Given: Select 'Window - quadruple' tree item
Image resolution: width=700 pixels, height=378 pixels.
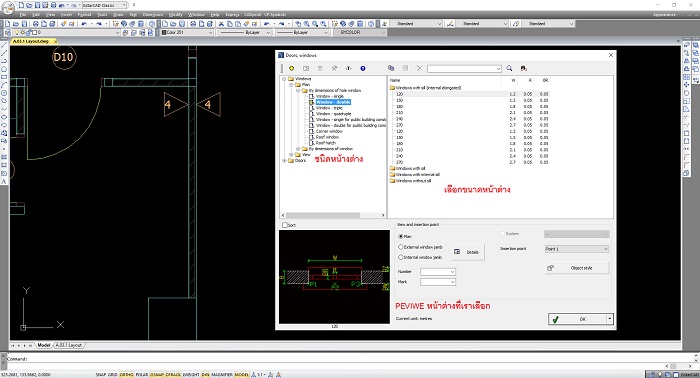Looking at the screenshot, I should tap(333, 114).
